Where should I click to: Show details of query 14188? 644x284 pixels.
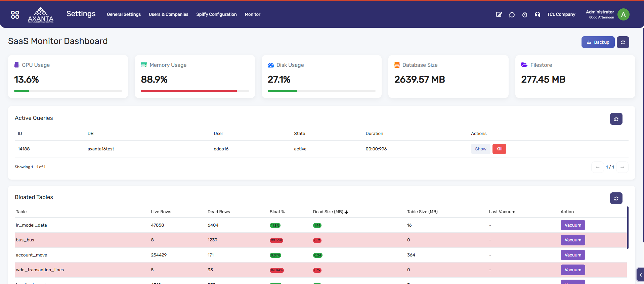point(480,149)
